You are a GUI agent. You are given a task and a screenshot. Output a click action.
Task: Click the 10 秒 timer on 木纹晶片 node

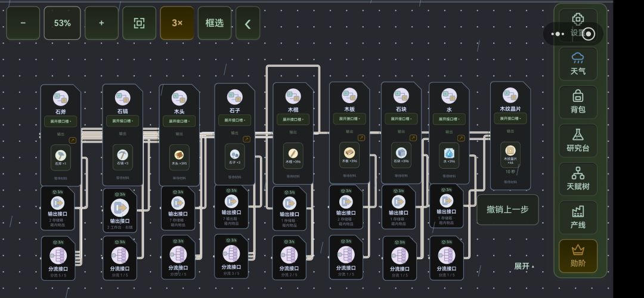pos(510,172)
